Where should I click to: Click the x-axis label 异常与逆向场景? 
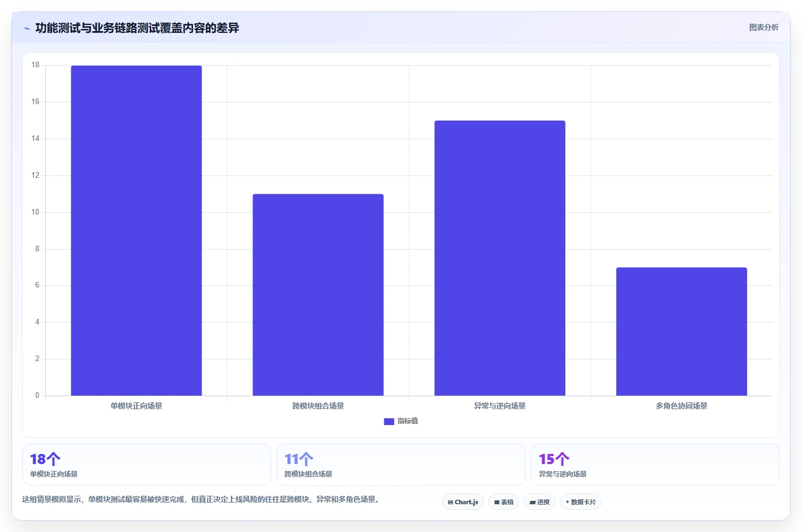tap(500, 406)
